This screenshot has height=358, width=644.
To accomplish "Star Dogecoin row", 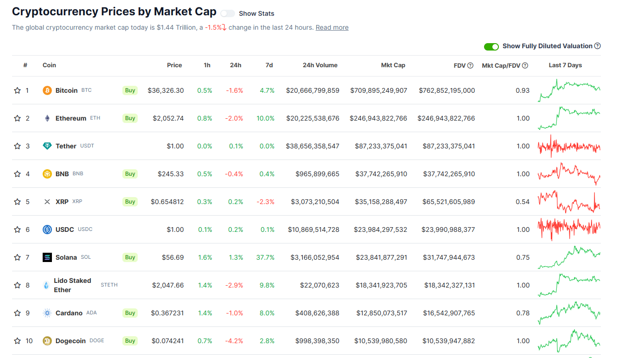I will pyautogui.click(x=17, y=341).
